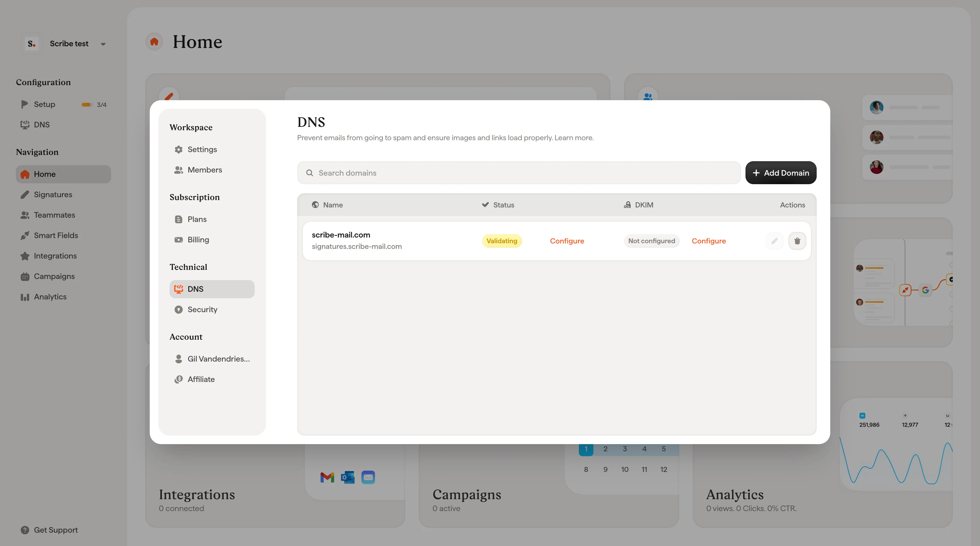Click the DKIM column header

point(638,205)
